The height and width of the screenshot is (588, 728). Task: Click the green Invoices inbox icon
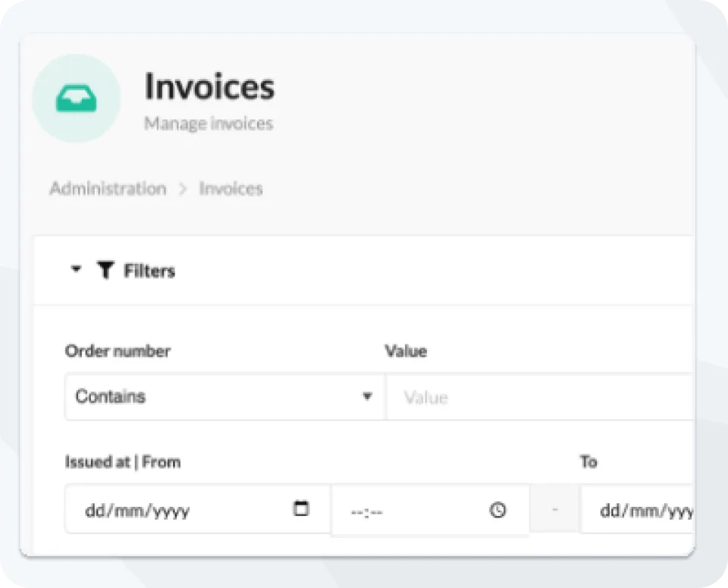pos(76,99)
